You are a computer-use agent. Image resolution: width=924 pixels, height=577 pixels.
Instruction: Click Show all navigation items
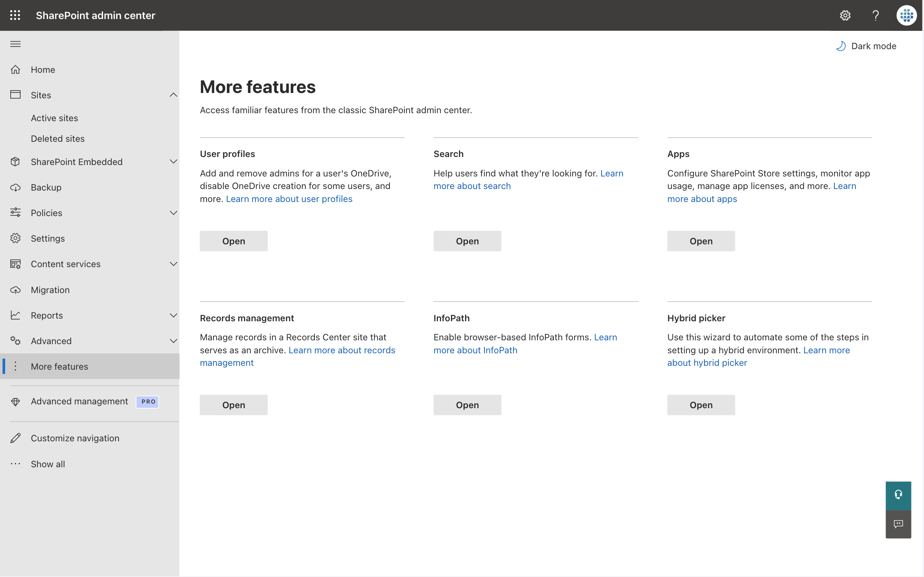tap(90, 464)
